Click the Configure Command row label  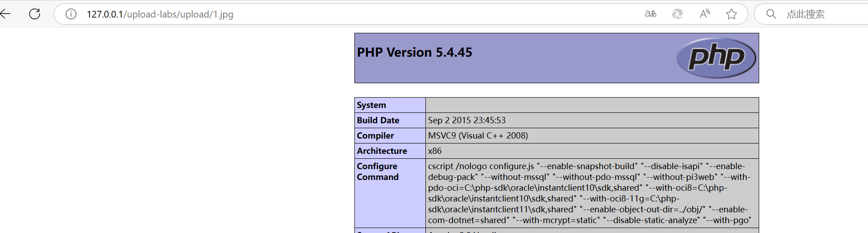point(378,172)
